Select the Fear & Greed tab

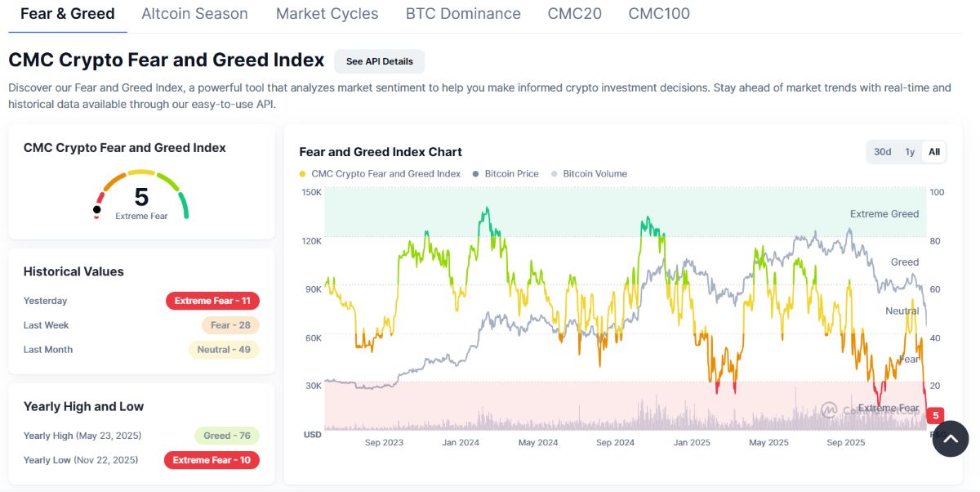point(68,13)
